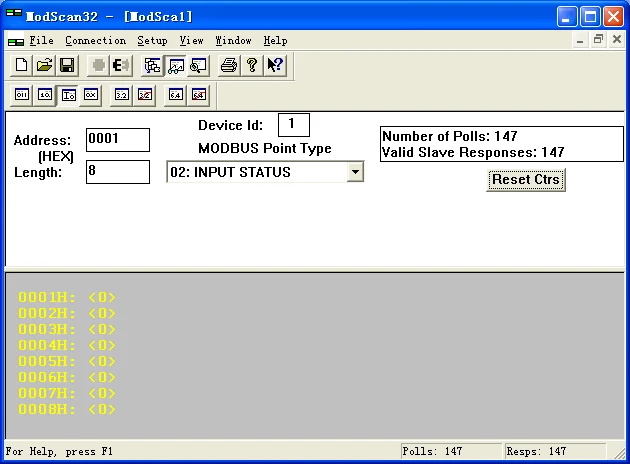Maximize the ModScan32 main window
This screenshot has height=464, width=630.
pos(590,16)
